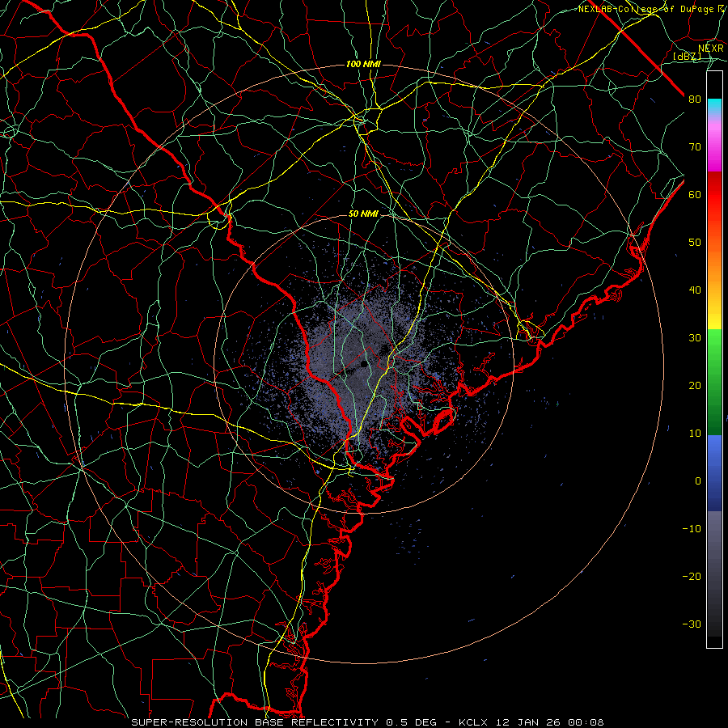Screen dimensions: 728x728
Task: Click the 0 value on dBZ scale
Action: point(698,480)
